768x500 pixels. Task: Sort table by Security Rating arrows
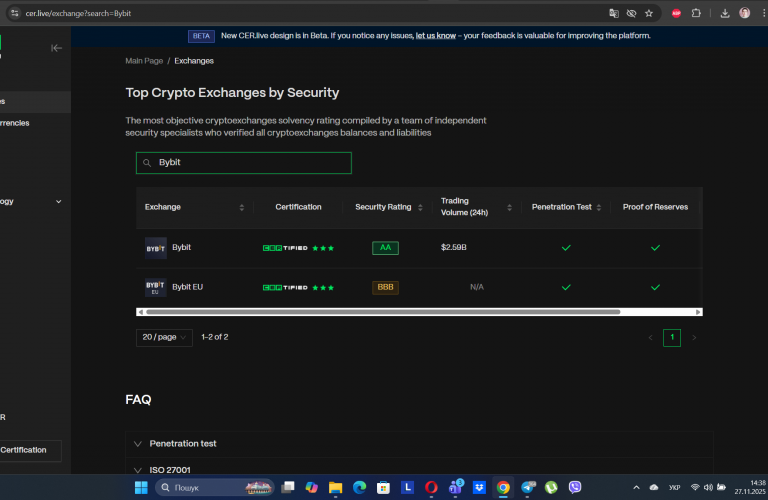[x=420, y=208]
